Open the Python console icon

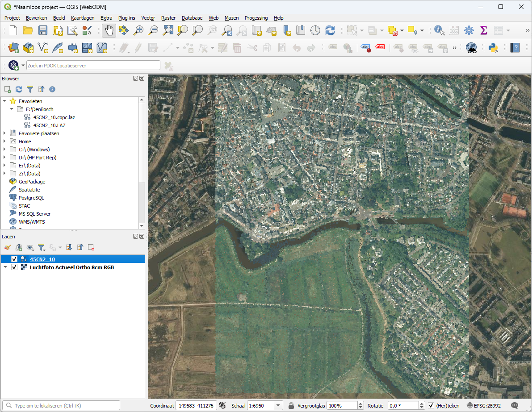[x=493, y=48]
